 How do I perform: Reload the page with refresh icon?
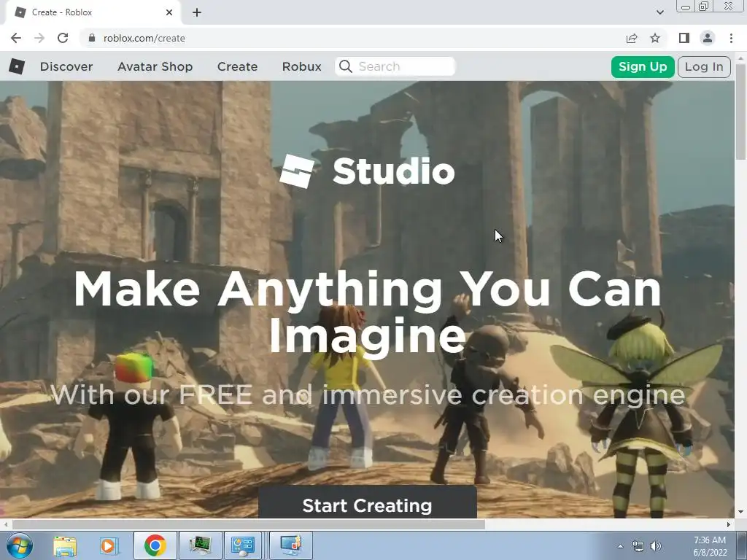coord(63,38)
